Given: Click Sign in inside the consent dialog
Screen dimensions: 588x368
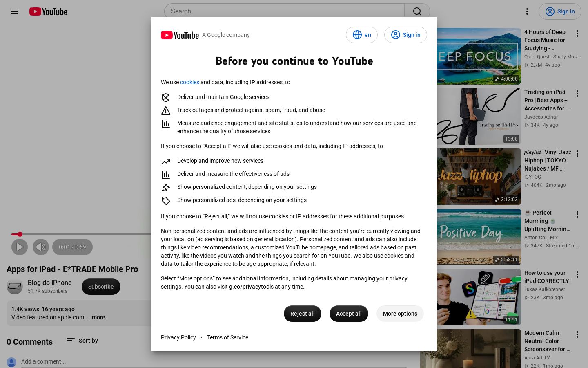Looking at the screenshot, I should pyautogui.click(x=405, y=35).
